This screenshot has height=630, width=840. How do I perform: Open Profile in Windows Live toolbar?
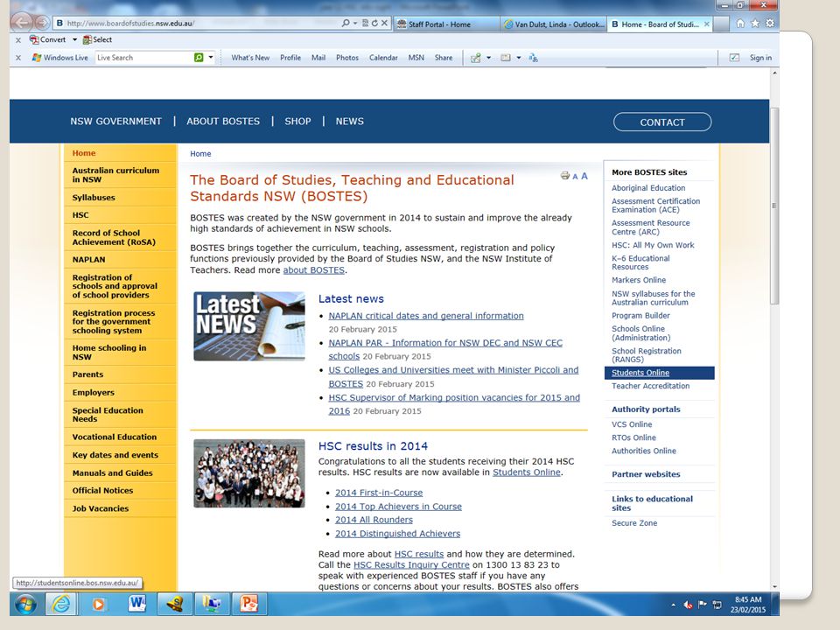point(290,58)
